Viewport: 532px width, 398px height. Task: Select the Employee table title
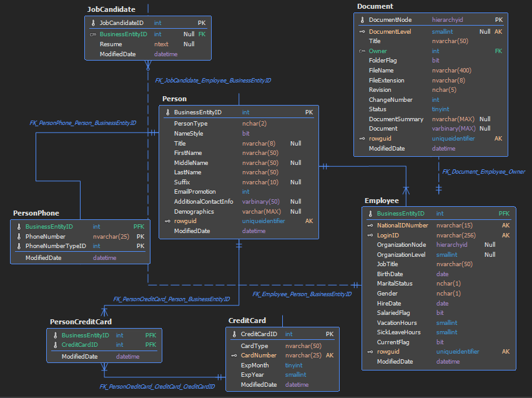pyautogui.click(x=382, y=201)
